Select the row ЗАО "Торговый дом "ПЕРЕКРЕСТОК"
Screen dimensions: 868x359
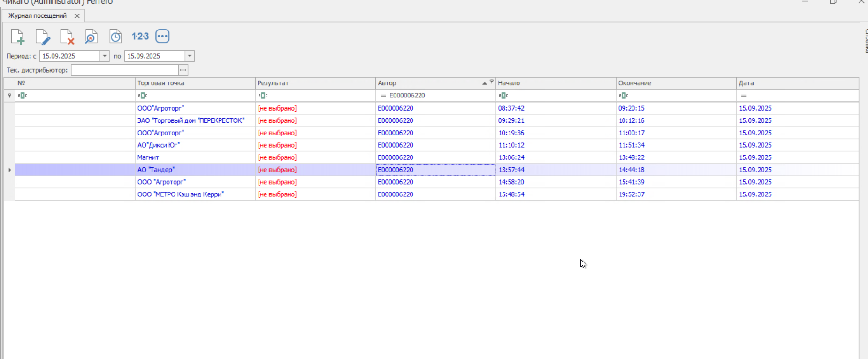[x=437, y=120]
